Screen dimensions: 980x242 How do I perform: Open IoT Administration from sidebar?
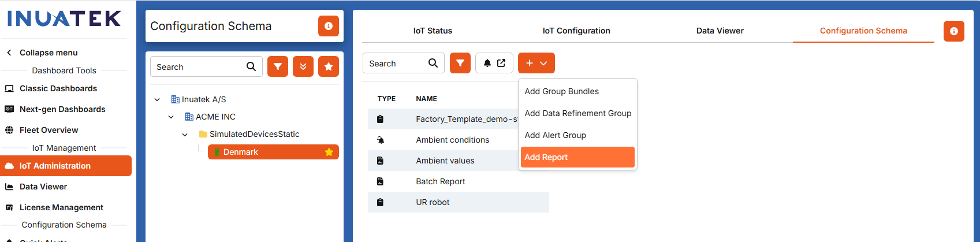click(x=66, y=166)
